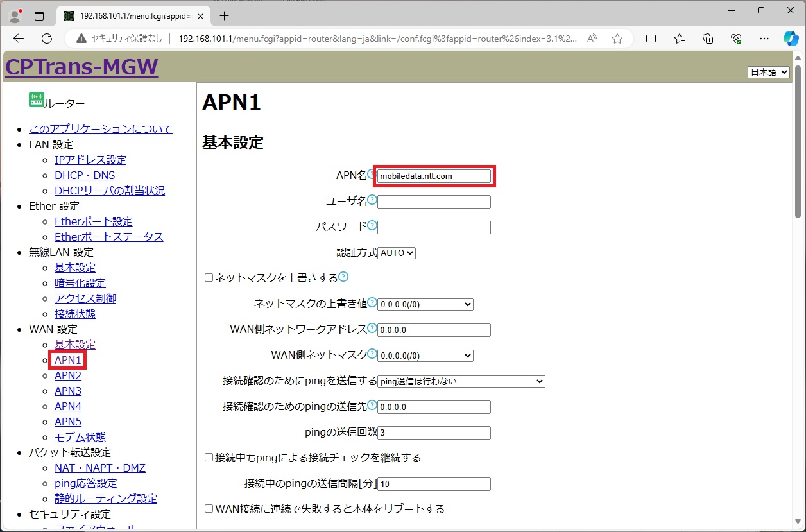Click the favorites star in address bar
806x532 pixels.
[617, 39]
